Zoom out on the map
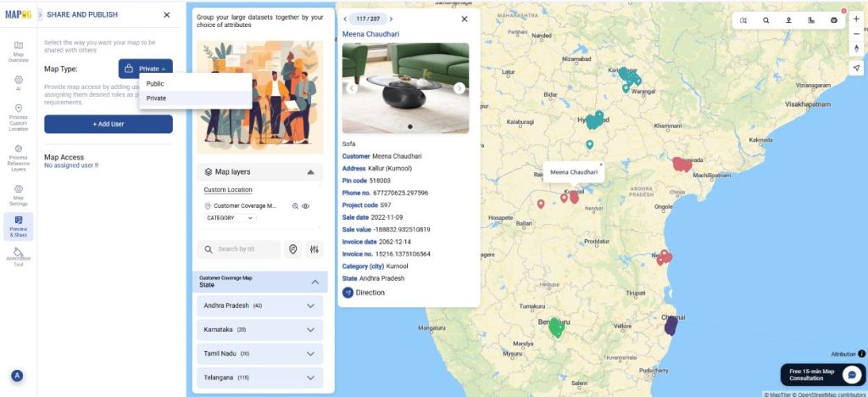The width and height of the screenshot is (868, 397). click(x=856, y=34)
